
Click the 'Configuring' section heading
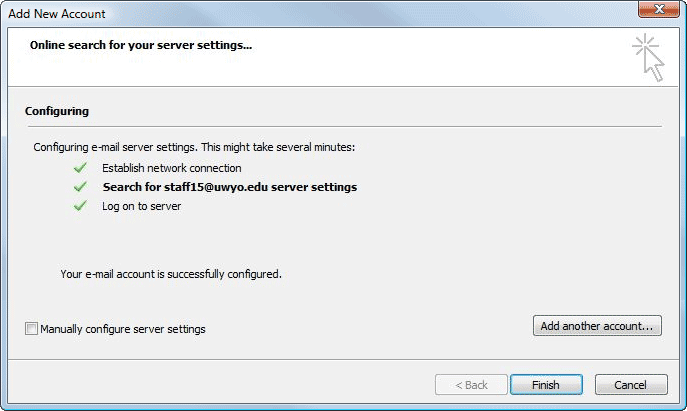(57, 111)
